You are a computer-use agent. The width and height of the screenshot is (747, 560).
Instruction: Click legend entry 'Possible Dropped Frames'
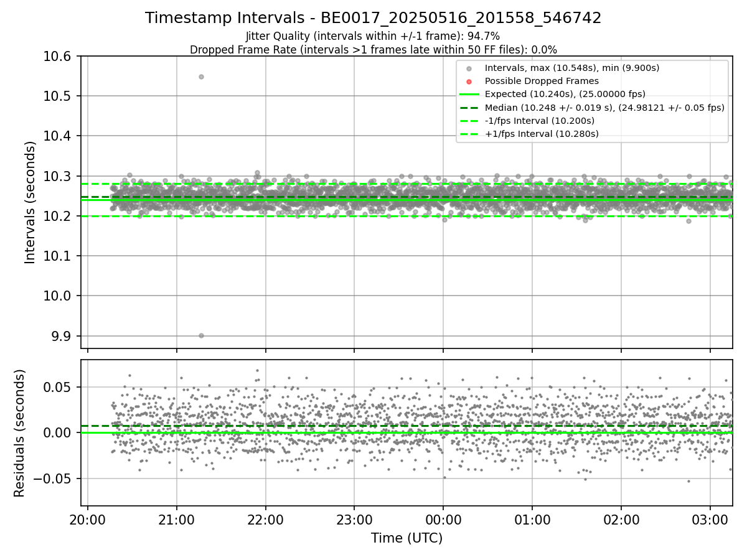[542, 81]
